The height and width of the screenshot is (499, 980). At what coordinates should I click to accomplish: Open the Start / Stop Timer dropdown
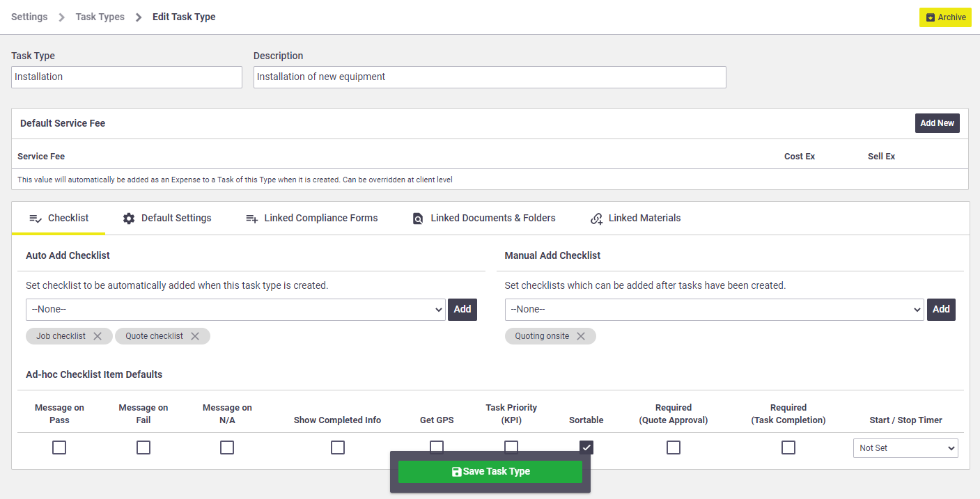point(905,448)
